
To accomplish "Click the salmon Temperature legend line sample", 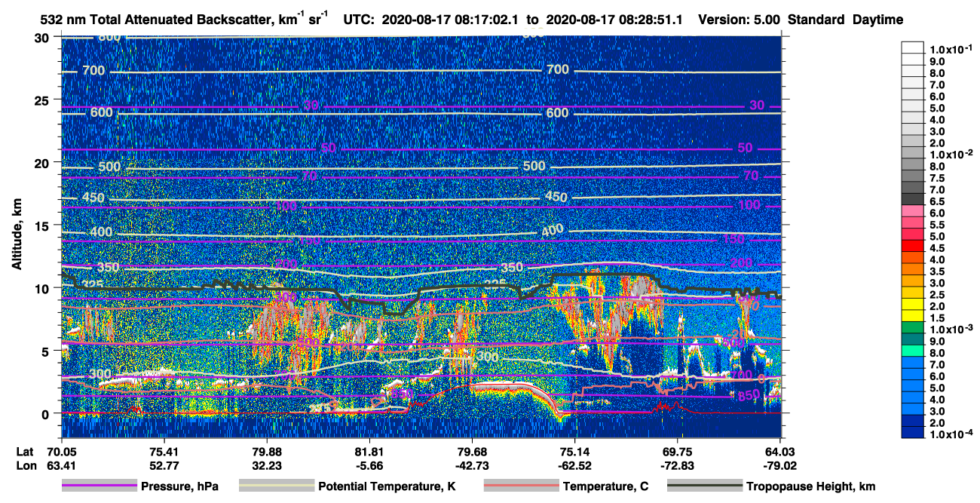I will click(520, 486).
